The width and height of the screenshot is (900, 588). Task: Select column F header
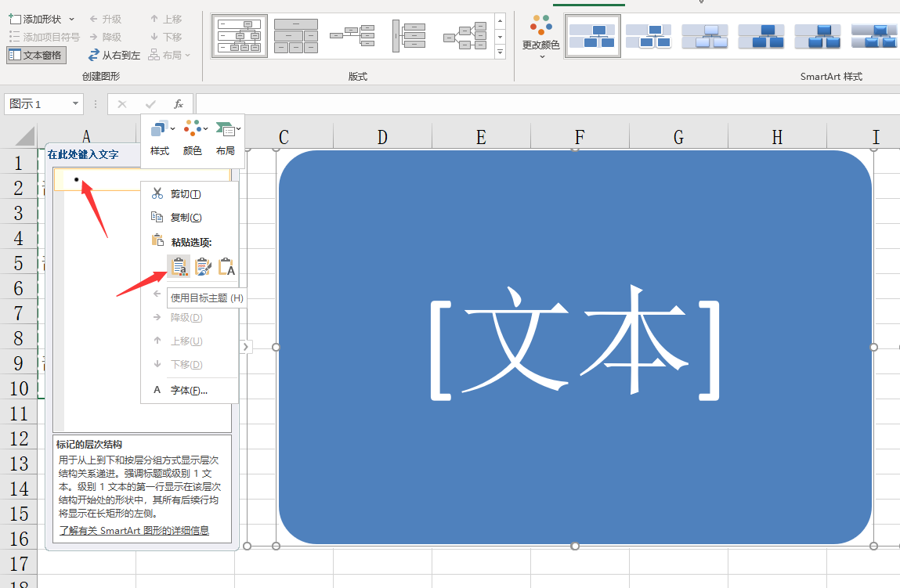(580, 137)
